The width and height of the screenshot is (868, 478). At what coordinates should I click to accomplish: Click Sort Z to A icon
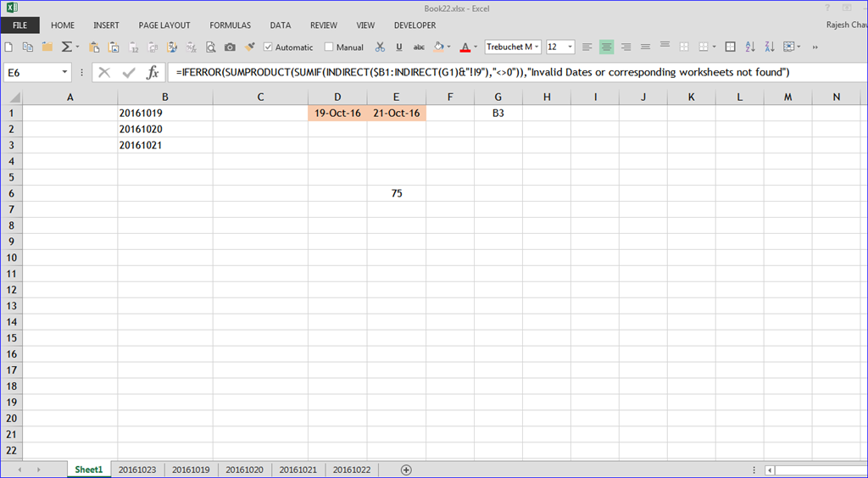click(x=770, y=47)
